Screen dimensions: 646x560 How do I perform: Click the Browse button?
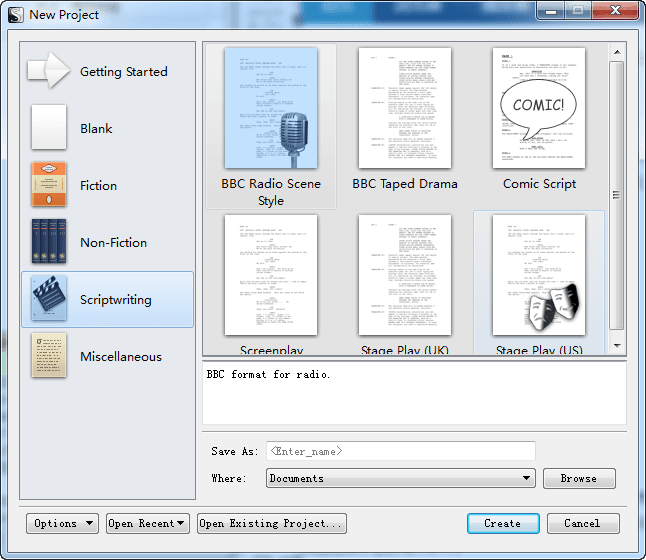coord(578,479)
